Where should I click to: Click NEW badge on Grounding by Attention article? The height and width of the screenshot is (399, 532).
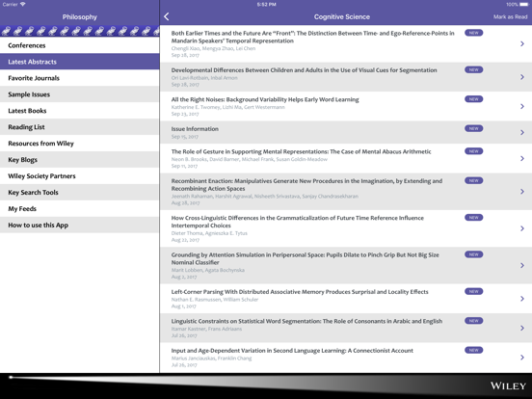[473, 254]
